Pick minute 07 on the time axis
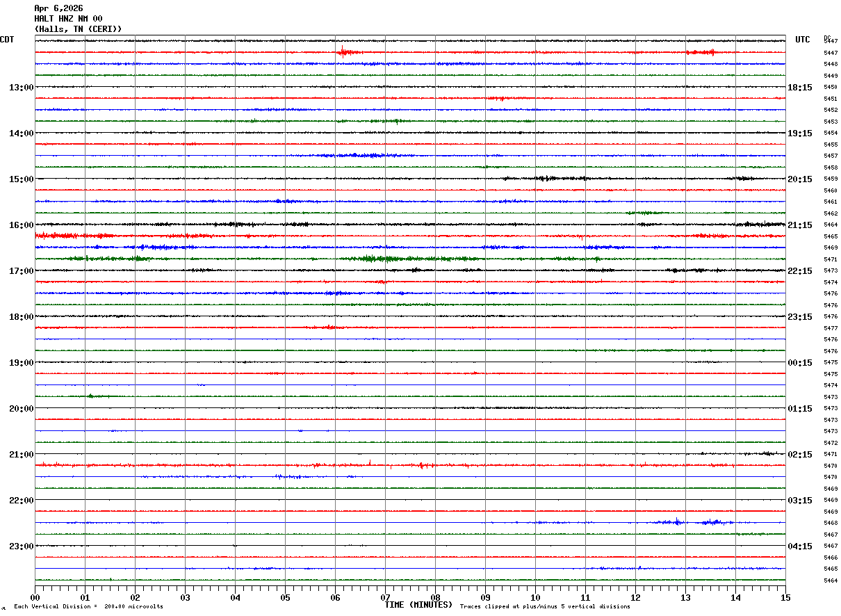The image size is (841, 616). point(386,597)
